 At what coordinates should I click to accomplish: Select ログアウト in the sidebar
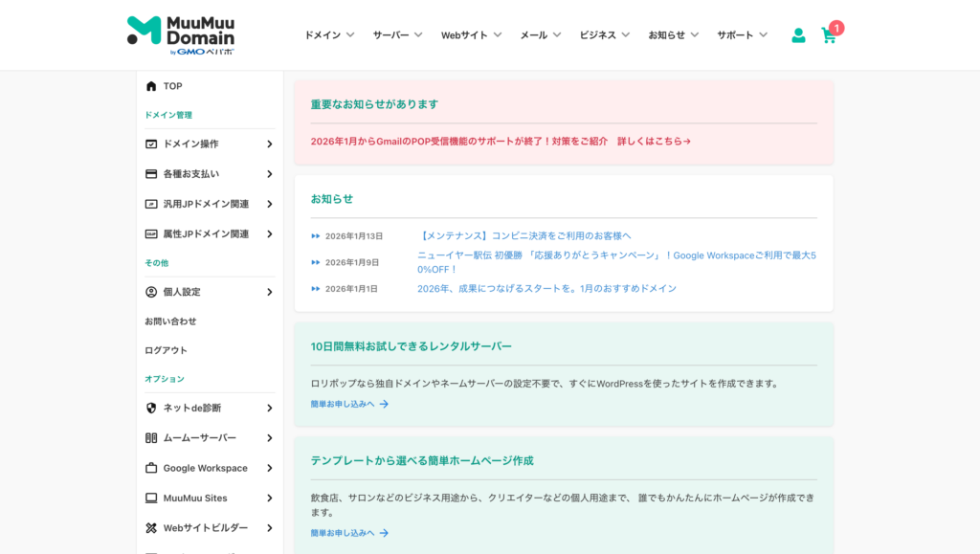pyautogui.click(x=166, y=350)
